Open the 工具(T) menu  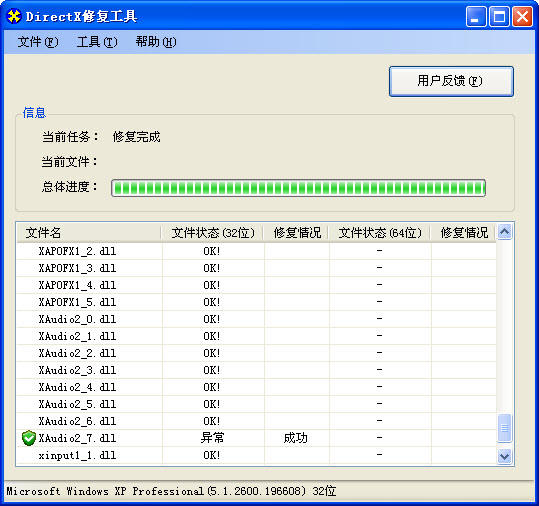tap(97, 42)
